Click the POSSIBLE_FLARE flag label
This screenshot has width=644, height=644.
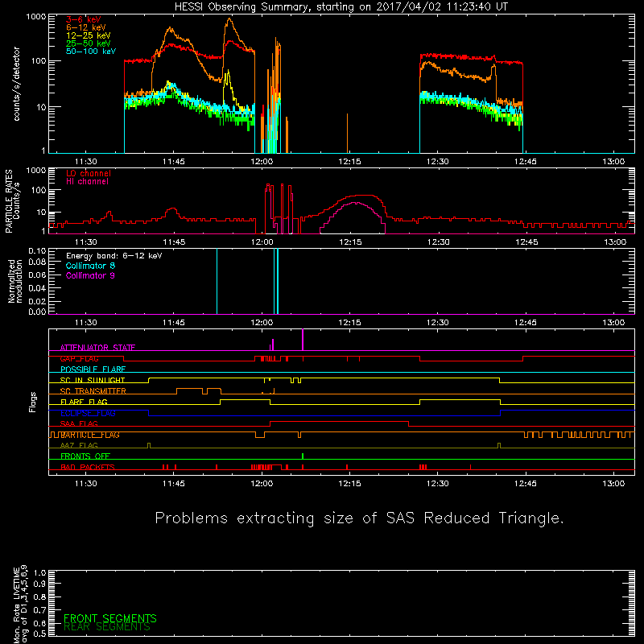(x=93, y=369)
